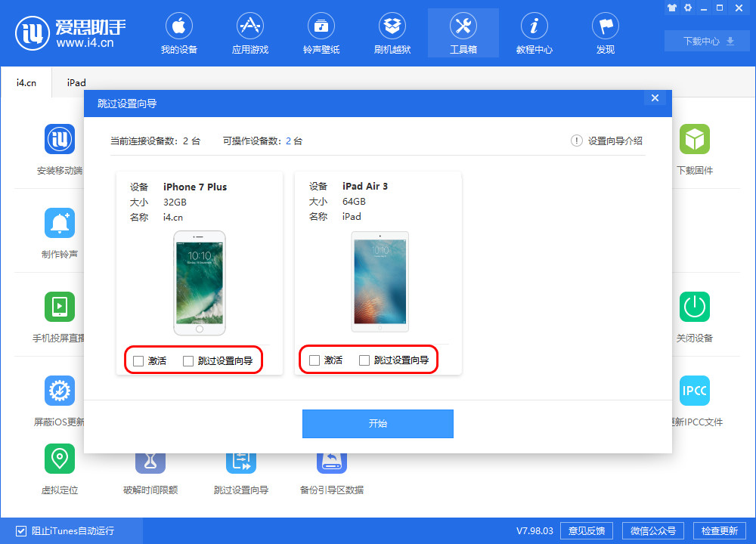Viewport: 756px width, 544px height.
Task: Switch to the i4.cn tab
Action: (26, 82)
